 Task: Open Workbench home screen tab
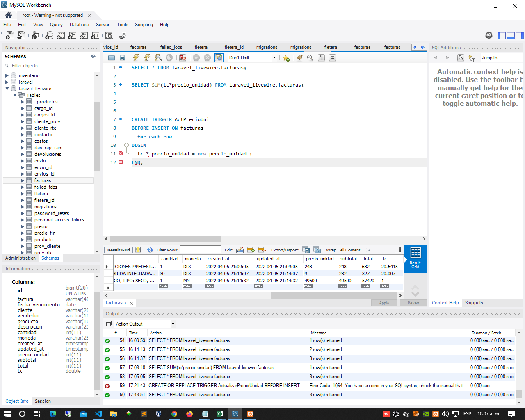(x=9, y=15)
